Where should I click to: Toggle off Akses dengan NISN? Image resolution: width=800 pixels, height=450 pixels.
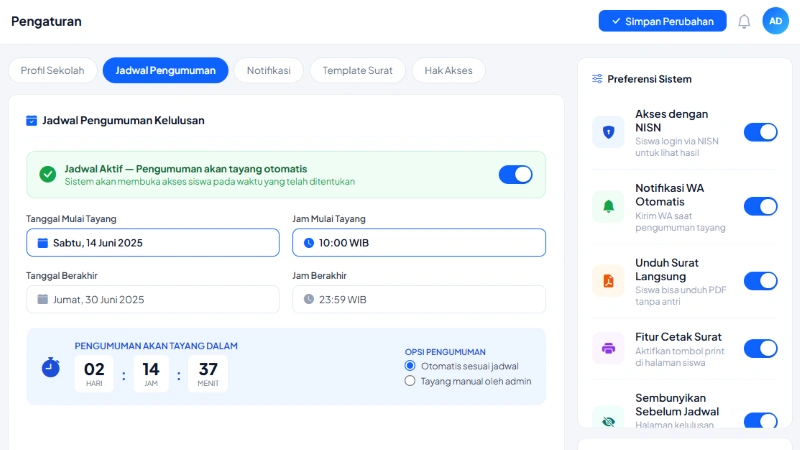pos(760,132)
